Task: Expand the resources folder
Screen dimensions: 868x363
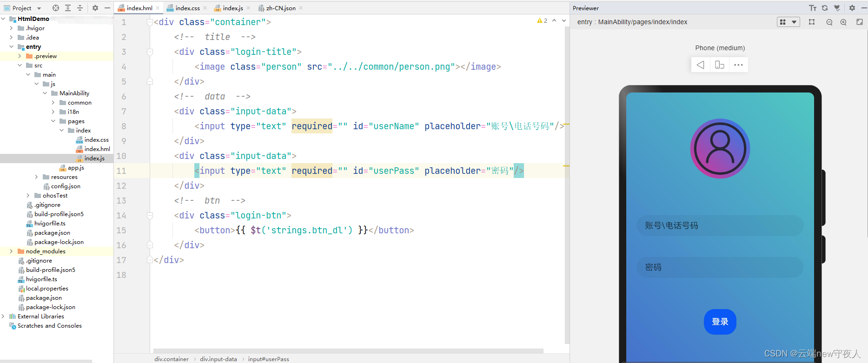Action: [x=37, y=177]
